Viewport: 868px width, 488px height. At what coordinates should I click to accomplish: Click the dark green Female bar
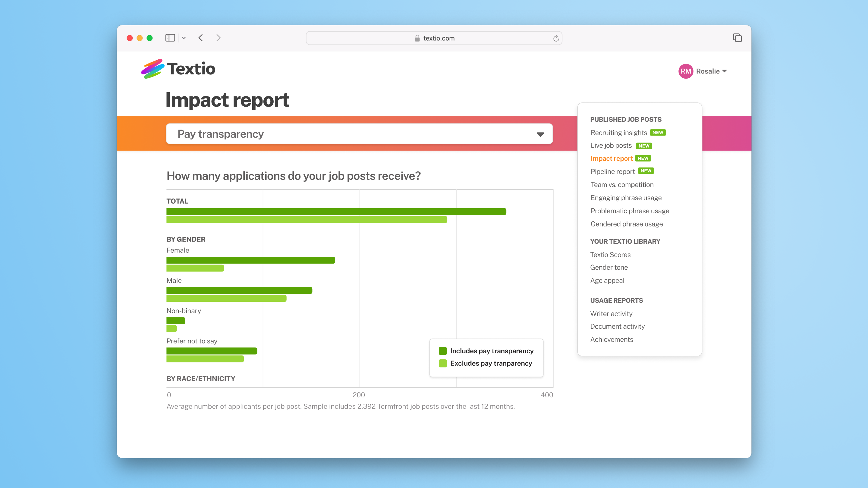[x=251, y=260]
